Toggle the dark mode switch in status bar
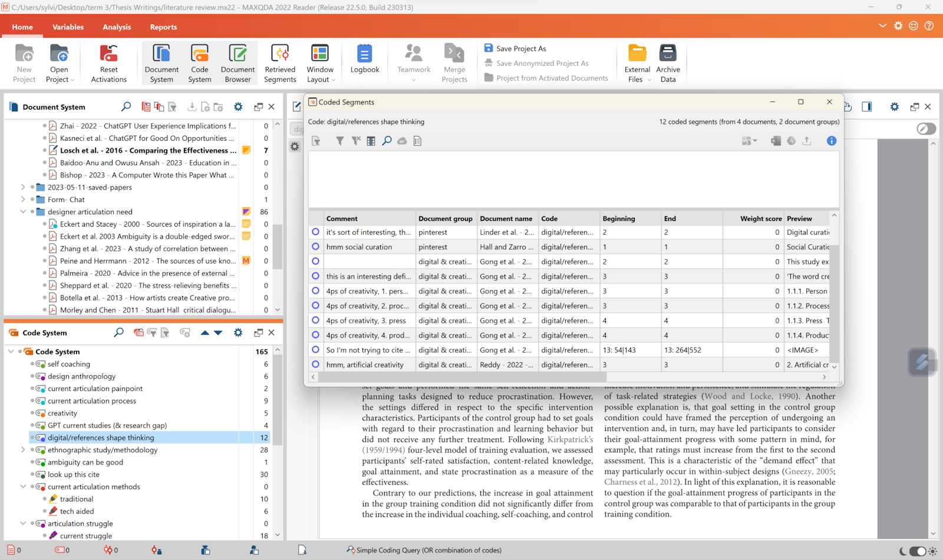Viewport: 943px width, 560px height. (x=917, y=551)
